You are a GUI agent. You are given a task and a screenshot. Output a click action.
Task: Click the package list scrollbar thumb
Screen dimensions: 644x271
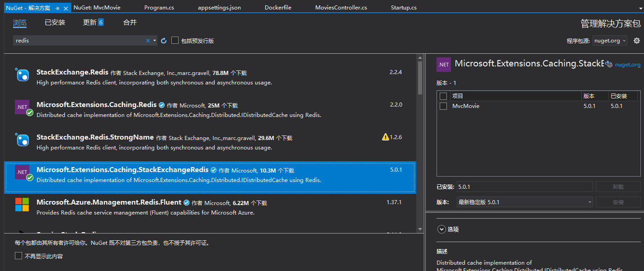pos(420,78)
